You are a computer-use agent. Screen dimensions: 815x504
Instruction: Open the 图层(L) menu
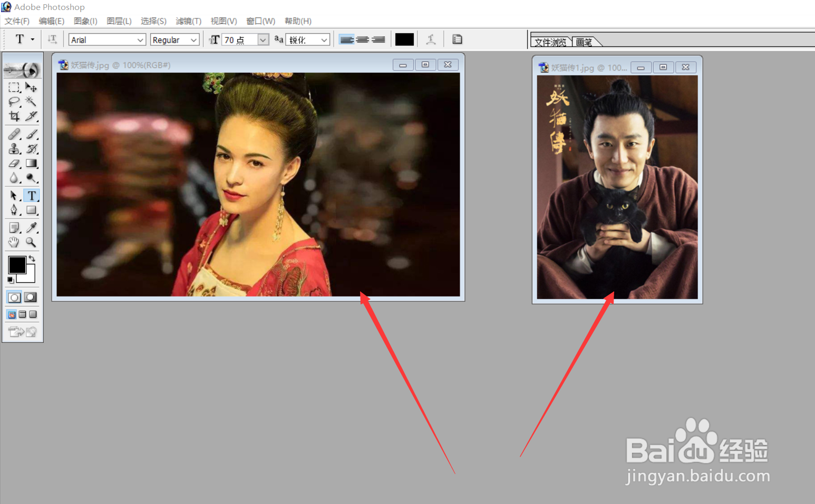119,21
